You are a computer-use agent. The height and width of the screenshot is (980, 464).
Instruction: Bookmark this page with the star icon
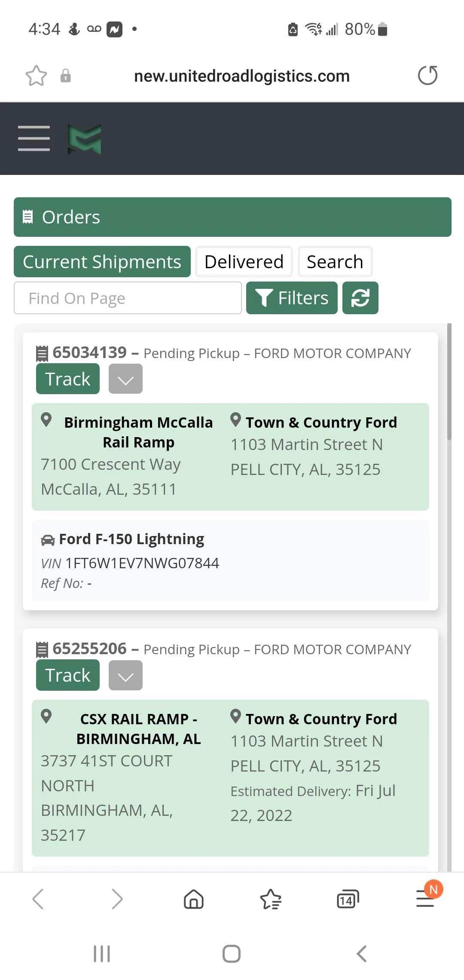(36, 76)
